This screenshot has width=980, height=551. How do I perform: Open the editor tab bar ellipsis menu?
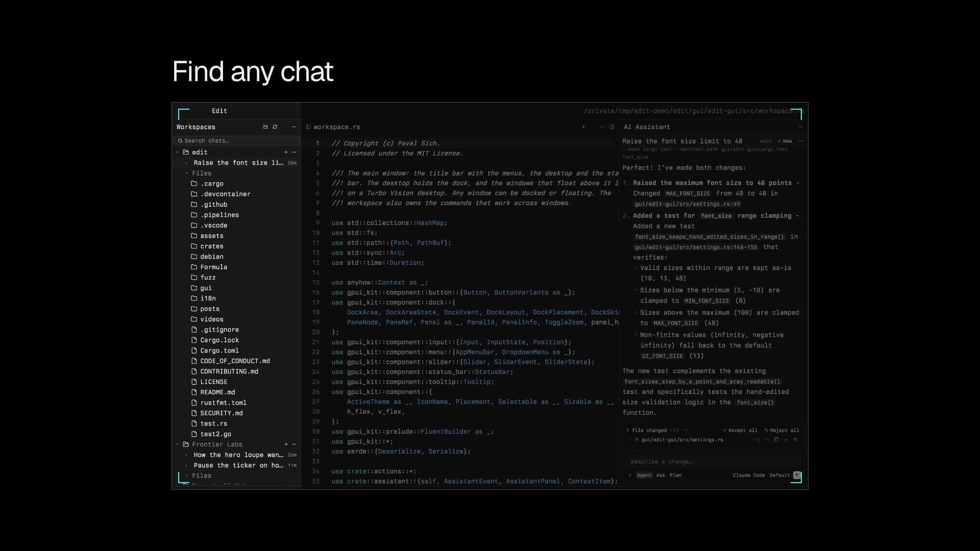pos(602,127)
